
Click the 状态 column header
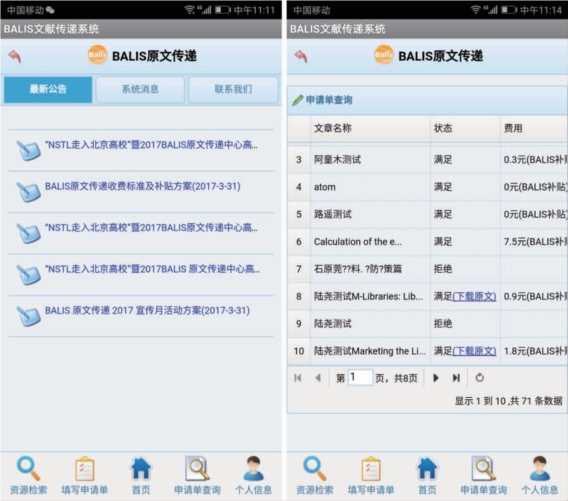[x=465, y=128]
